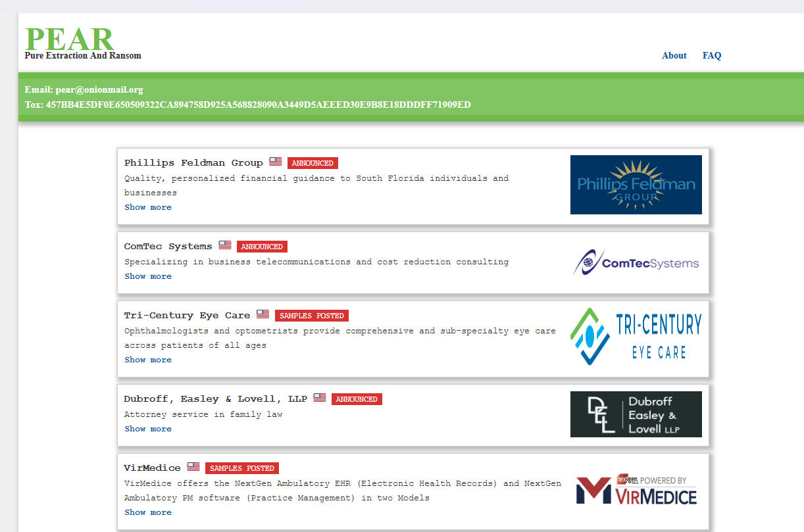Click the Tri-Century Eye Care logo image
Viewport: 804px width, 532px height.
tap(636, 337)
